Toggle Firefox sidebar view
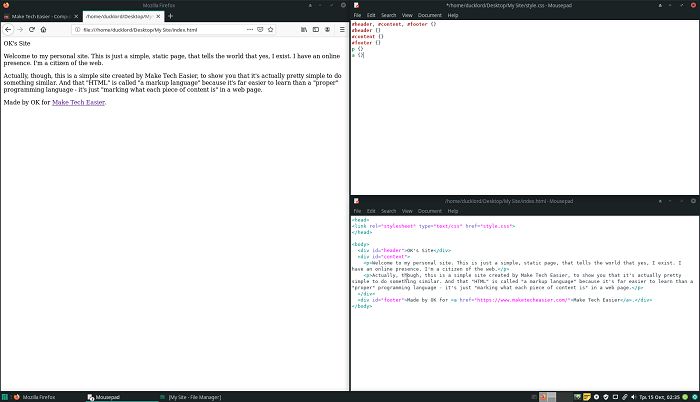The image size is (700, 402). coord(316,29)
